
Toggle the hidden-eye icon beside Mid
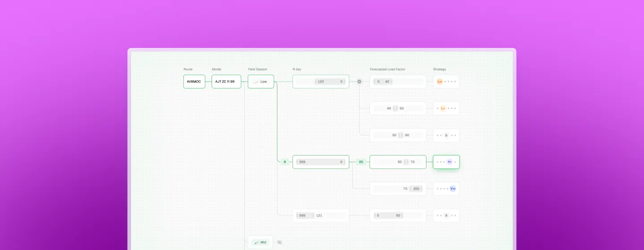(280, 242)
